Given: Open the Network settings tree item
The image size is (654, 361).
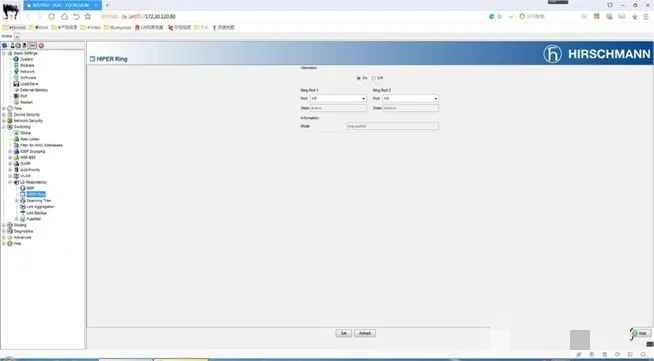Looking at the screenshot, I should [27, 72].
